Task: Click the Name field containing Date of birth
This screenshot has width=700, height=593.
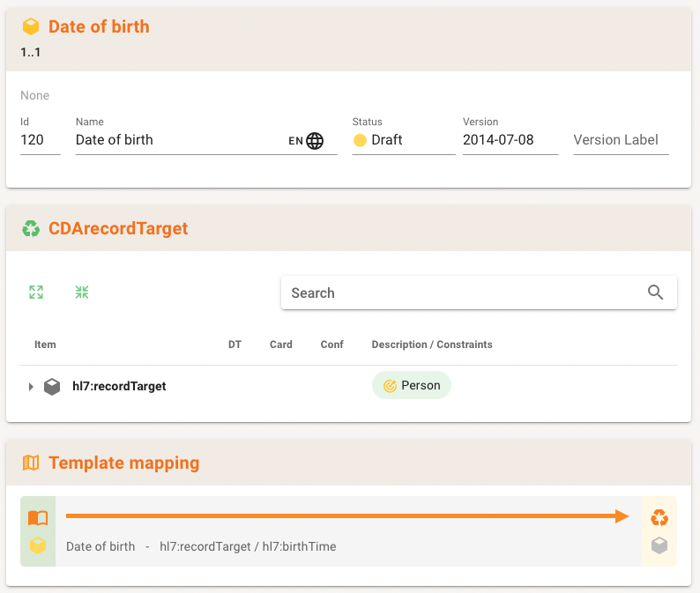Action: click(x=176, y=140)
